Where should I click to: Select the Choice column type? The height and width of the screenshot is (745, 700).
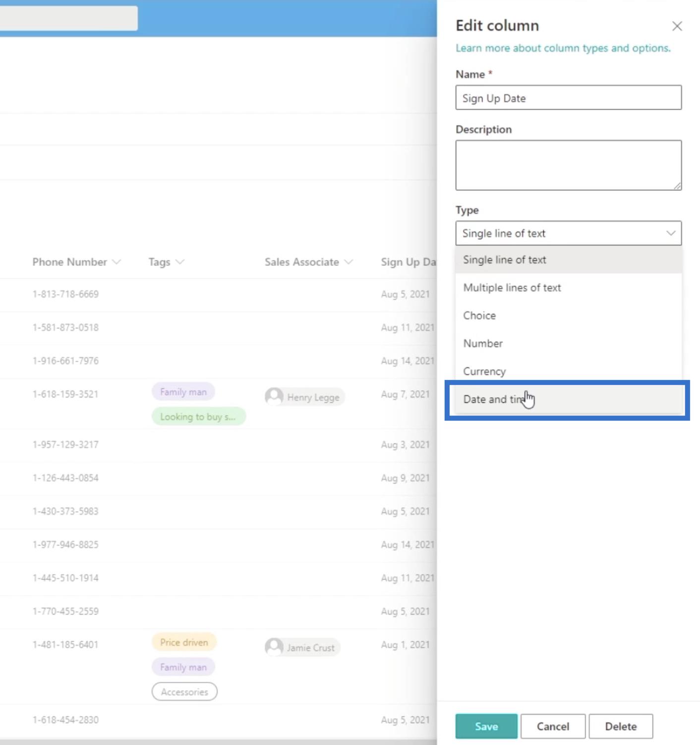pyautogui.click(x=568, y=315)
